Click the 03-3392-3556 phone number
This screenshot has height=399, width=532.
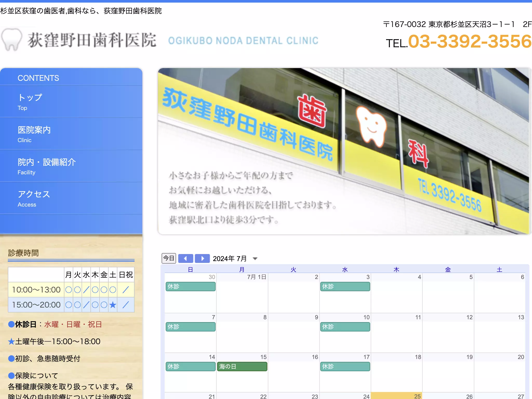tap(470, 42)
